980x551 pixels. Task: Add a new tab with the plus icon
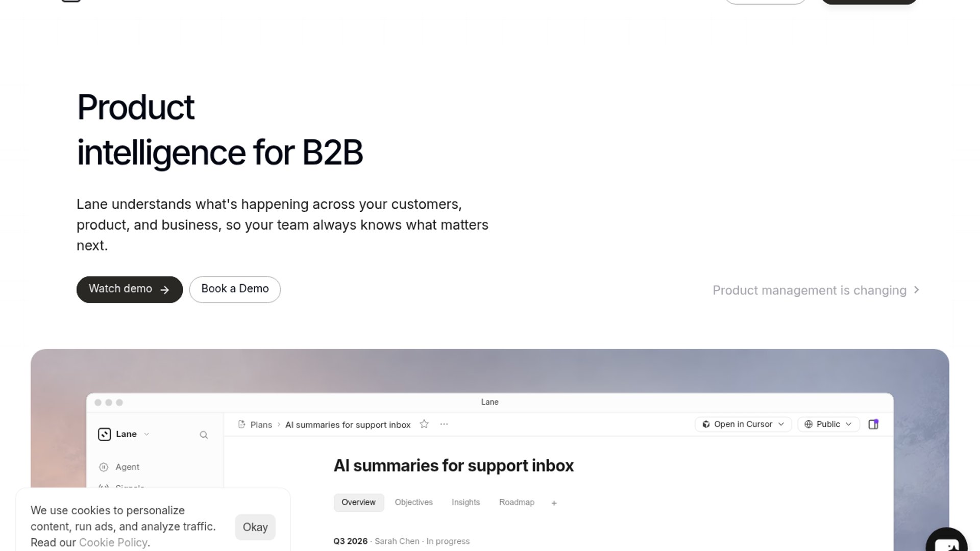pyautogui.click(x=554, y=503)
